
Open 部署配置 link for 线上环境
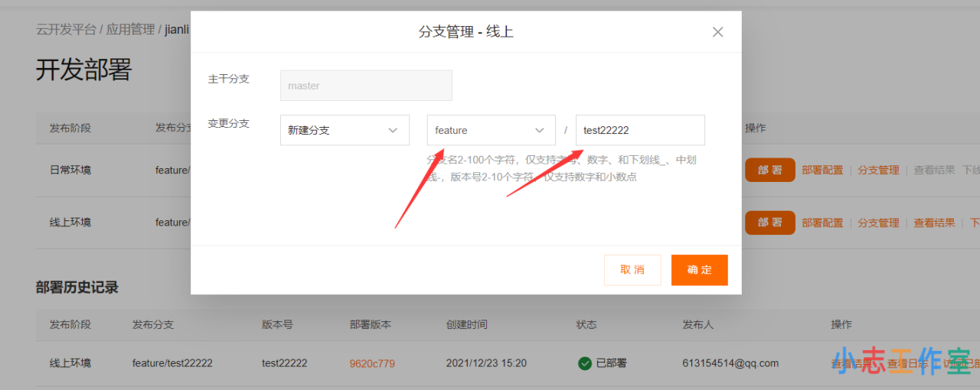[x=822, y=223]
